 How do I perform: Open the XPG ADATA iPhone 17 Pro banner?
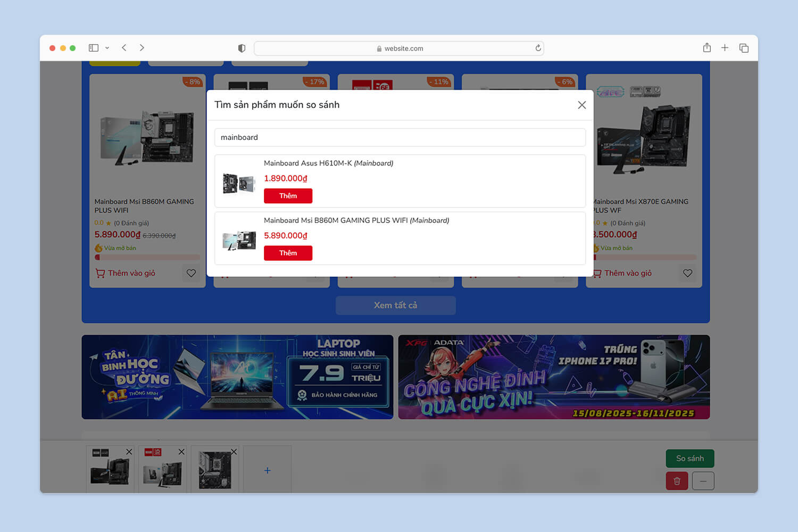(554, 377)
